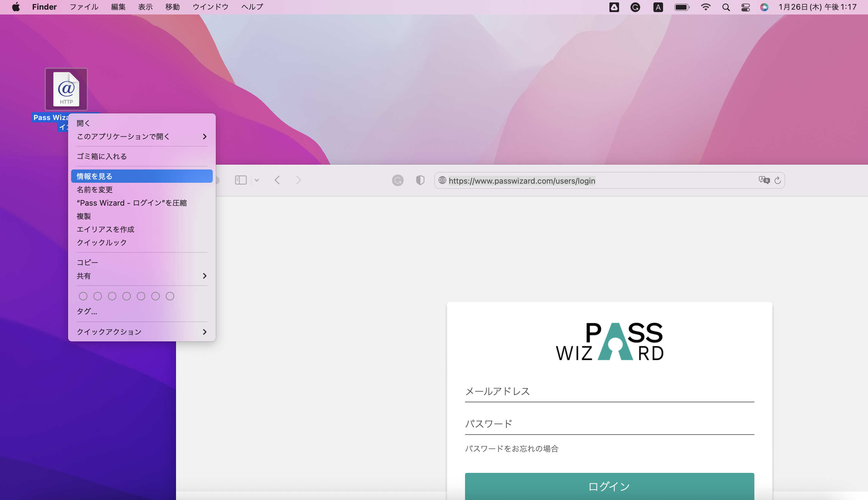The image size is (868, 500).
Task: Launch Siri from the menu bar
Action: pos(764,7)
